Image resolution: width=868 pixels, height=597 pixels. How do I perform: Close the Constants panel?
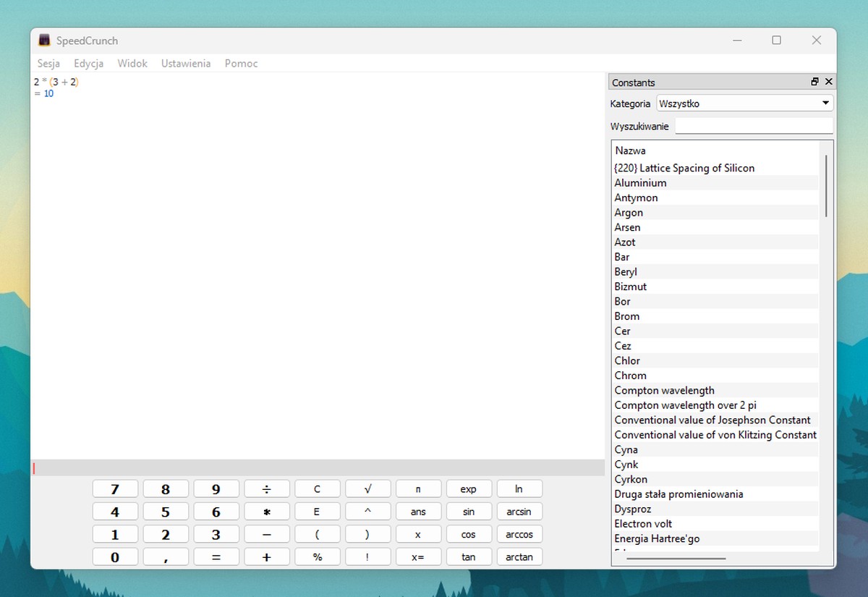click(x=829, y=82)
